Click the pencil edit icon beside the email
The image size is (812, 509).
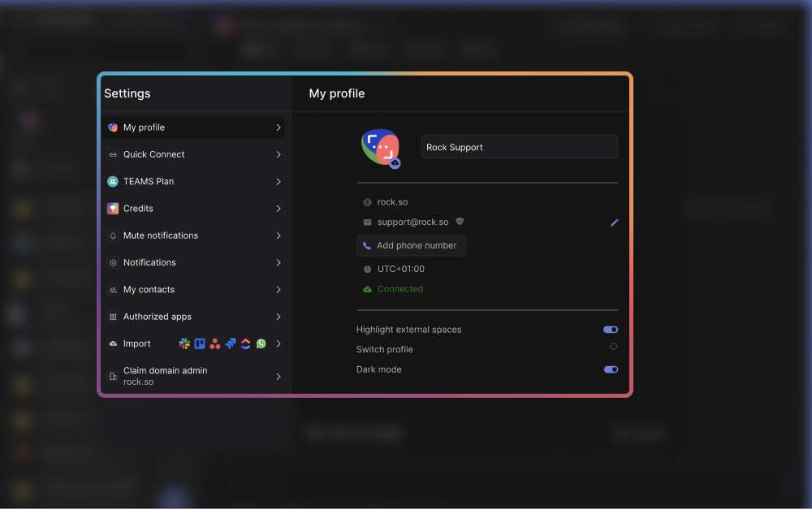point(615,222)
